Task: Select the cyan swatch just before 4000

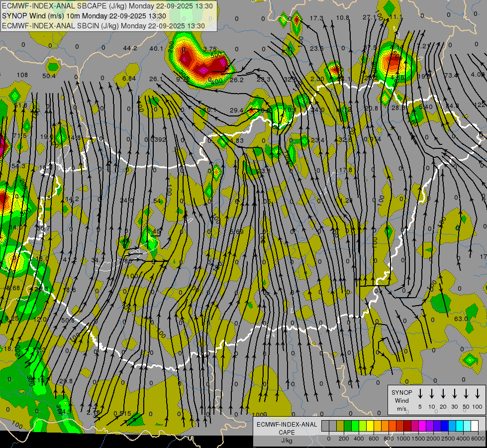Action: [460, 426]
